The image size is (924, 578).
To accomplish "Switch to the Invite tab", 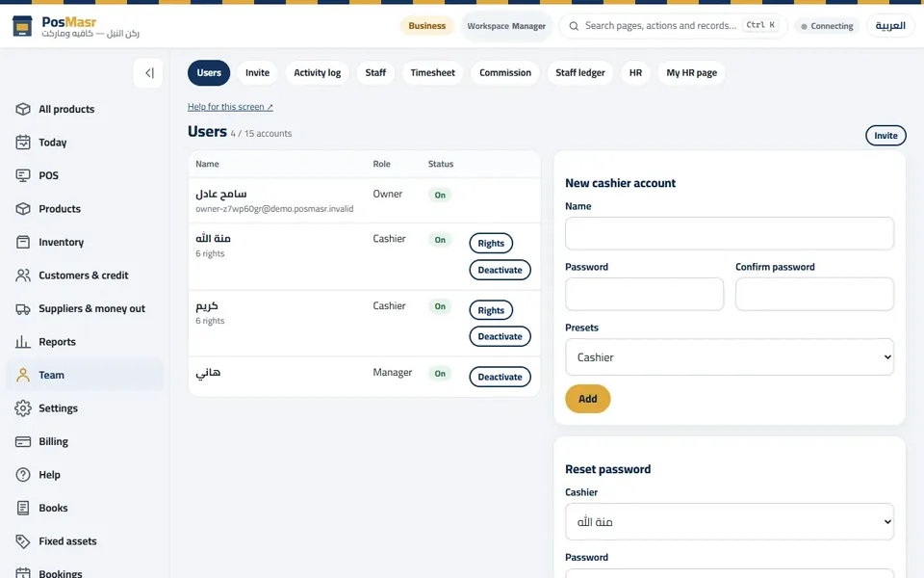I will tap(258, 72).
